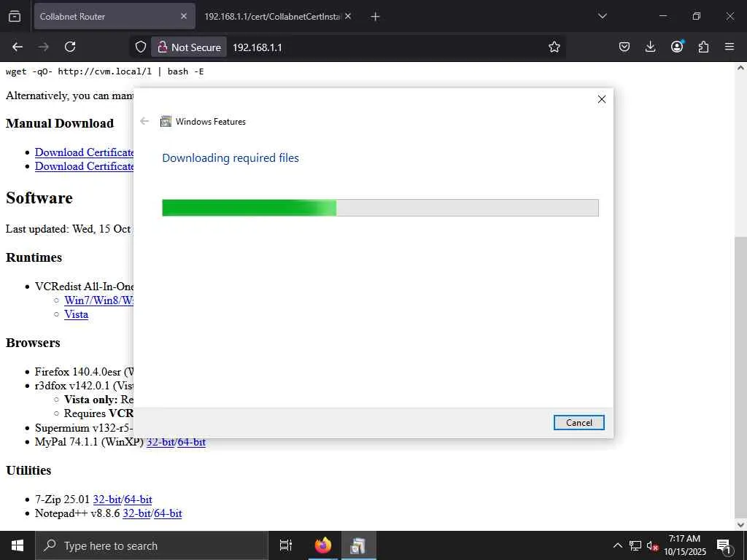747x560 pixels.
Task: Open network status tray icon
Action: coord(635,545)
